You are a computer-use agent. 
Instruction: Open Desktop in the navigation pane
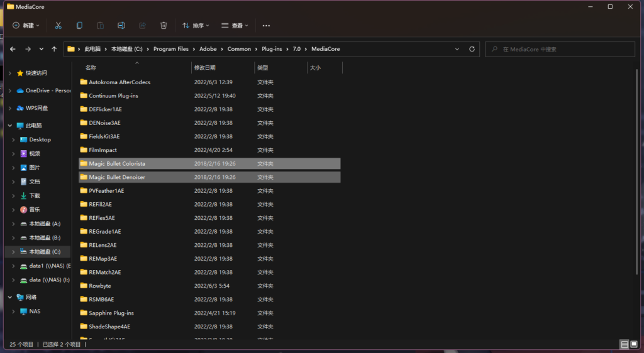tap(40, 139)
